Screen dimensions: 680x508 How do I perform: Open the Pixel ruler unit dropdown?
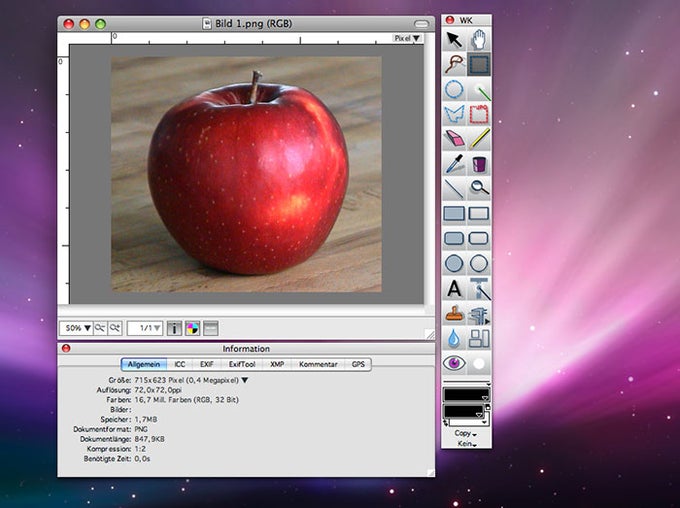point(407,38)
